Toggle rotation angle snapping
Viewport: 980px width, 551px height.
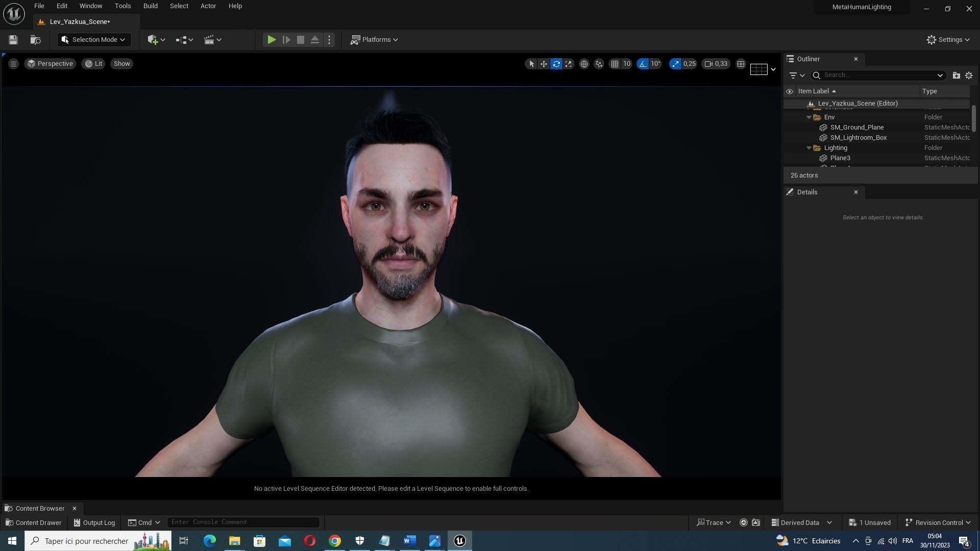coord(643,64)
